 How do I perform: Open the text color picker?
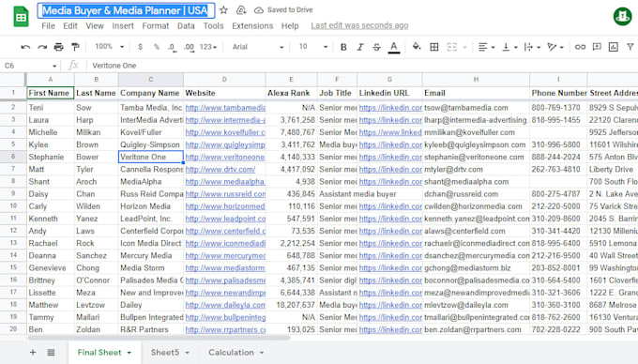click(393, 48)
